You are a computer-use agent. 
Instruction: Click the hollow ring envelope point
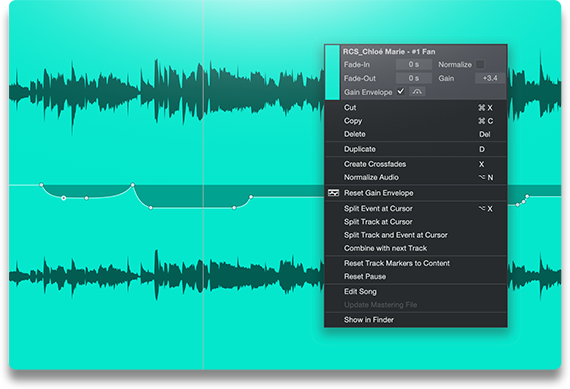point(64,198)
